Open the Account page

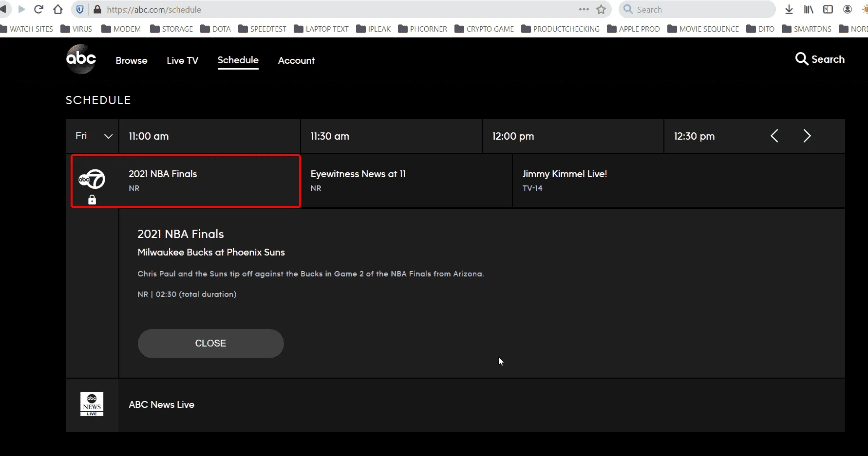pyautogui.click(x=296, y=60)
